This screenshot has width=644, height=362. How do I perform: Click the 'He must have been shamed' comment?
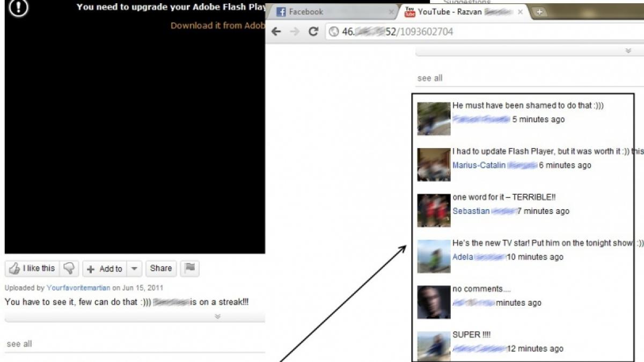pos(528,106)
